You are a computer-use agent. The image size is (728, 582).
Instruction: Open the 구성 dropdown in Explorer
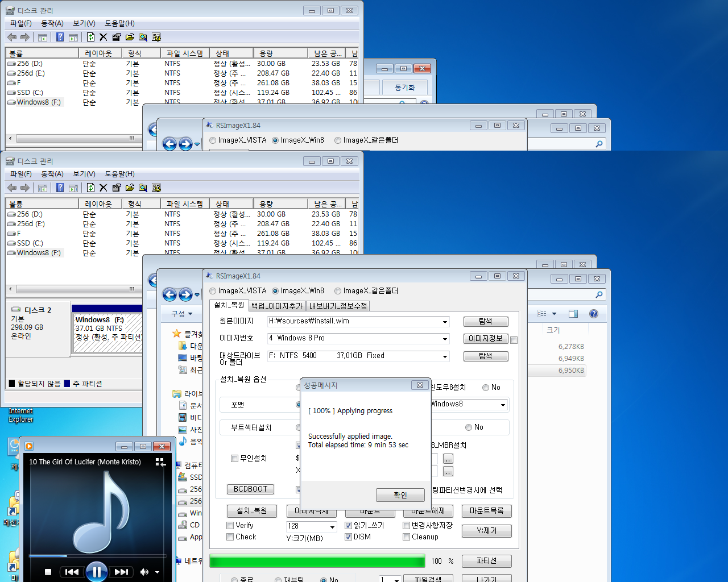182,314
